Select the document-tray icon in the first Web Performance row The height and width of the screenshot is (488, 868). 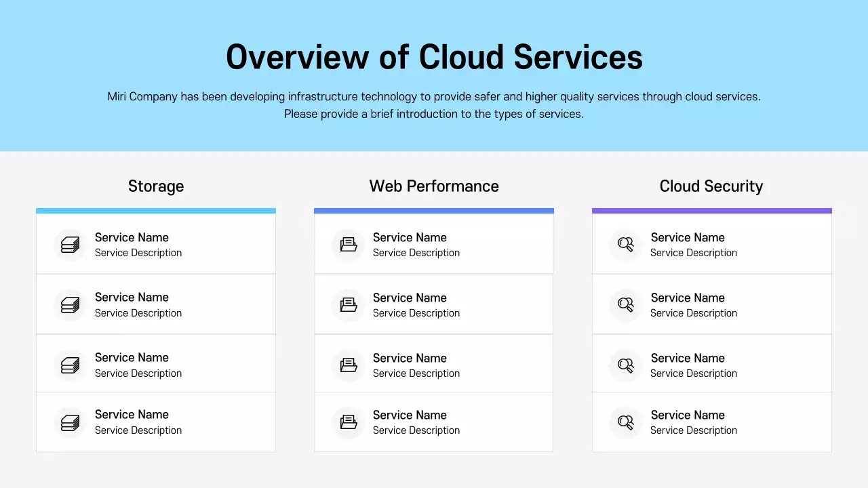(349, 245)
